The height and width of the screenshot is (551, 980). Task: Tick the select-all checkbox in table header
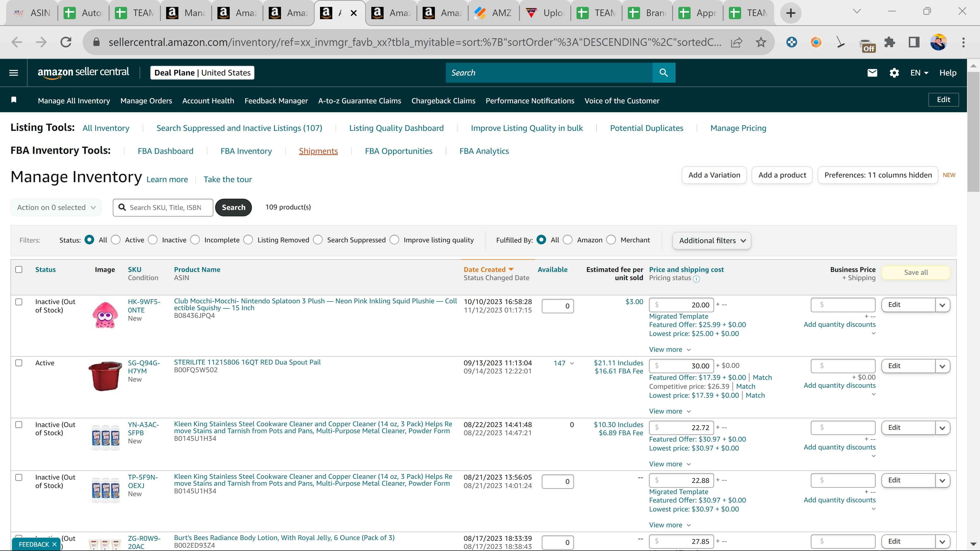coord(19,270)
